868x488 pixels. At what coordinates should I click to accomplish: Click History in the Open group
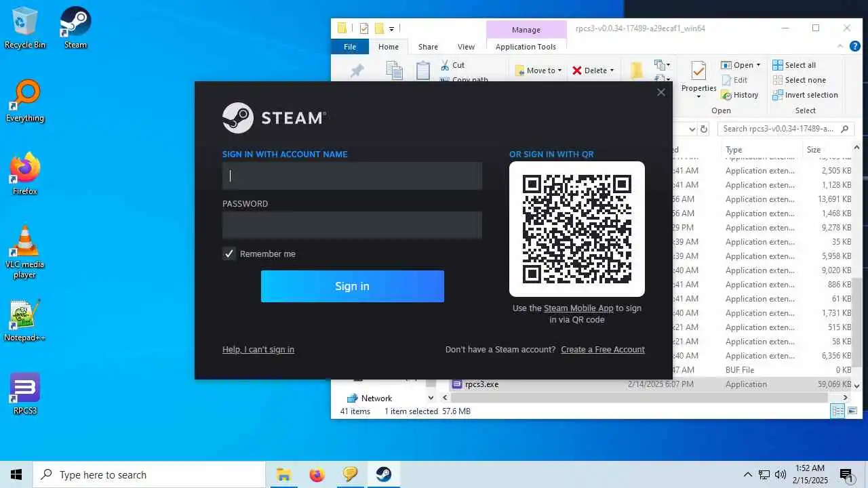click(740, 95)
